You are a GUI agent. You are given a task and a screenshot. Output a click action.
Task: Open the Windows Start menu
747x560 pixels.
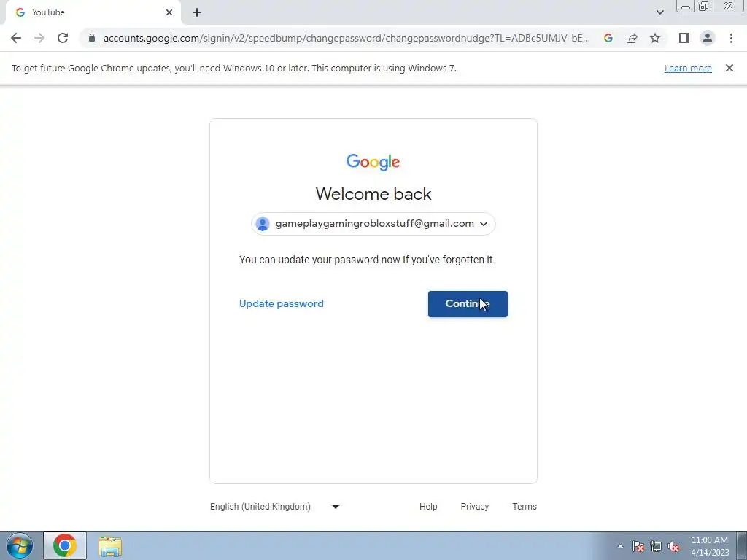pos(20,545)
